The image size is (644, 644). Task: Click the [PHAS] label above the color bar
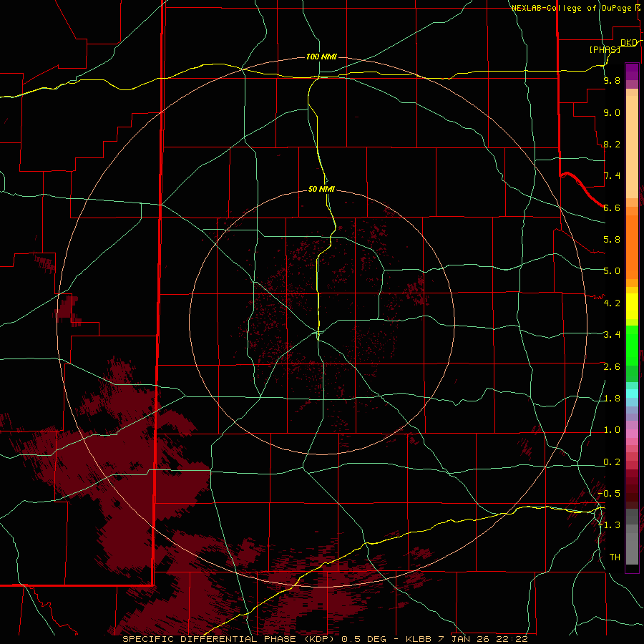[605, 49]
